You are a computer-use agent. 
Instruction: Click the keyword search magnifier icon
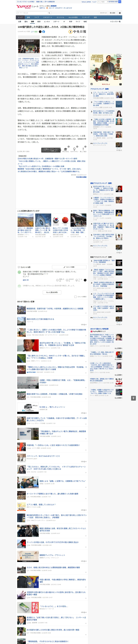point(50,13)
